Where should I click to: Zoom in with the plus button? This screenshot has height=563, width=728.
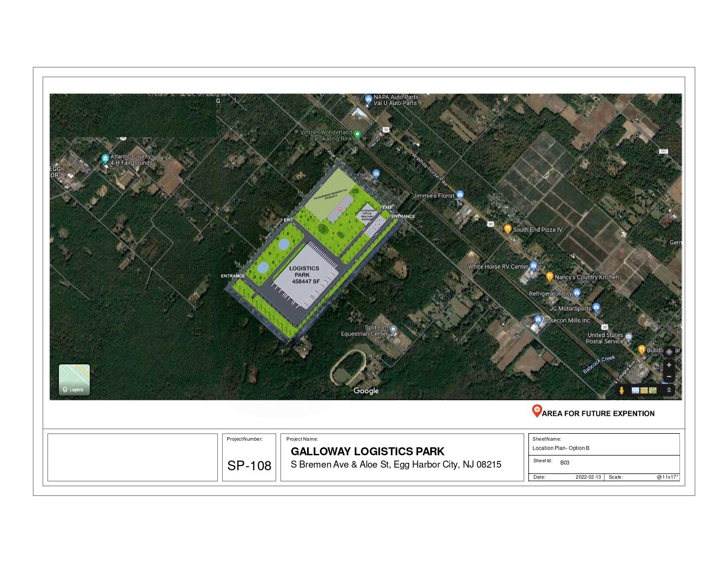click(669, 365)
